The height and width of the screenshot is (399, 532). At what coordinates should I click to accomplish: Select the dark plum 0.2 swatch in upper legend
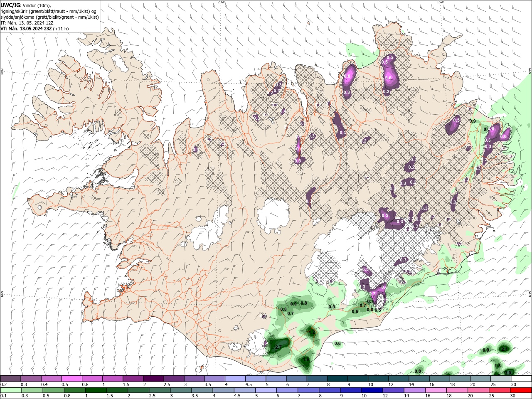pyautogui.click(x=10, y=379)
